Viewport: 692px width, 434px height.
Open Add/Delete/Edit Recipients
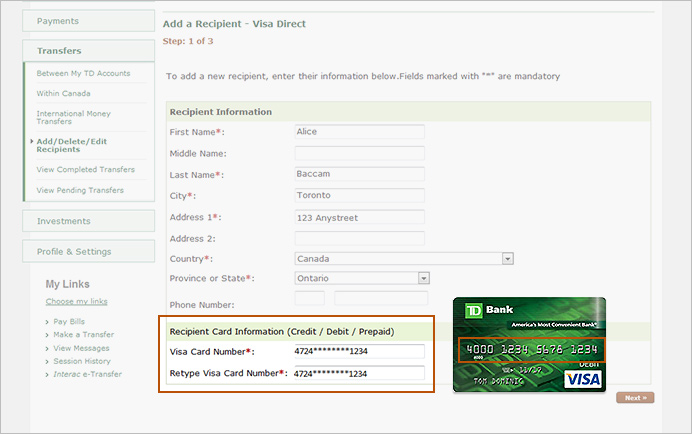(x=71, y=145)
